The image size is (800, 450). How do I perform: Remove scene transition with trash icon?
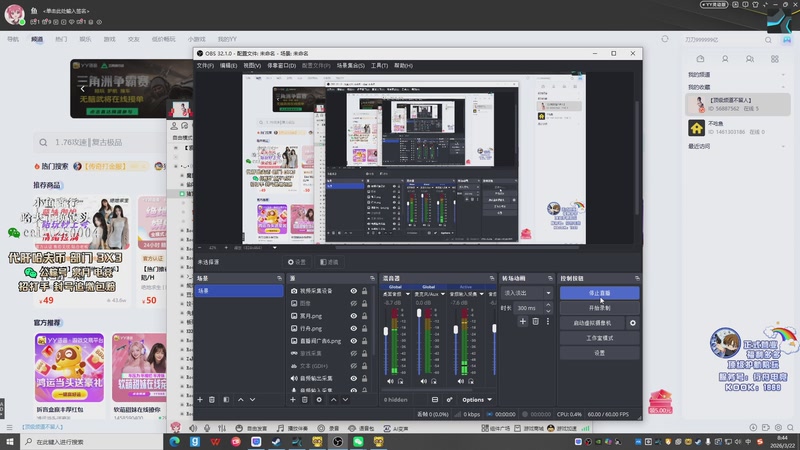[x=535, y=321]
